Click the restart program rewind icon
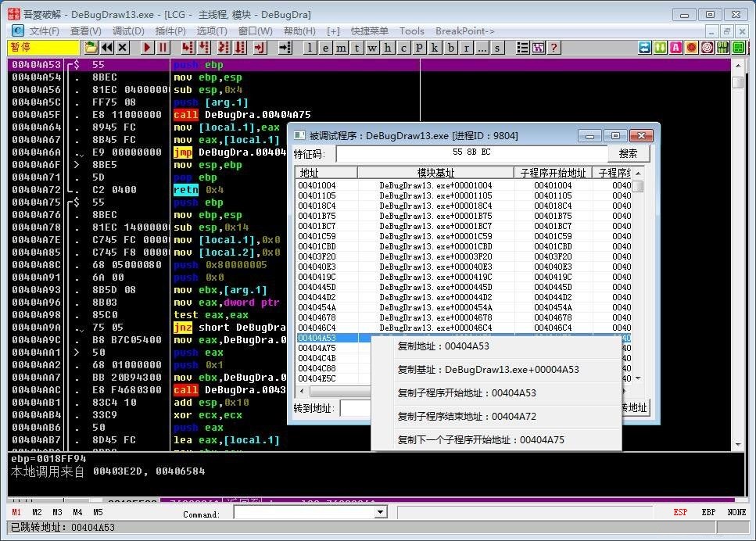756x541 pixels. click(x=107, y=47)
